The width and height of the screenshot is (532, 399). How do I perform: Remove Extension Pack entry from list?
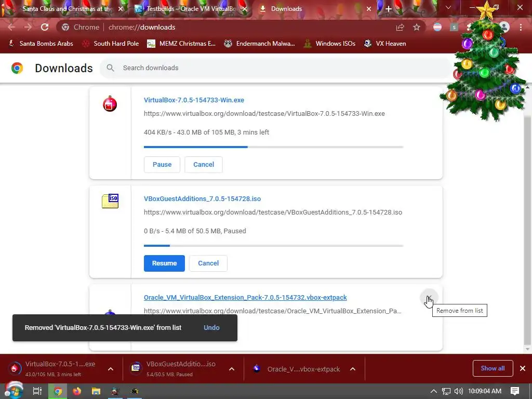coord(429,298)
